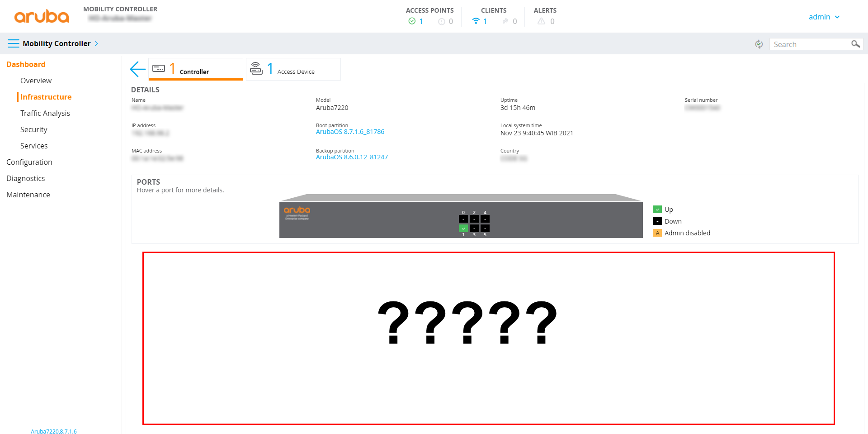Click the Aruba logo in header
868x434 pixels.
[x=42, y=16]
